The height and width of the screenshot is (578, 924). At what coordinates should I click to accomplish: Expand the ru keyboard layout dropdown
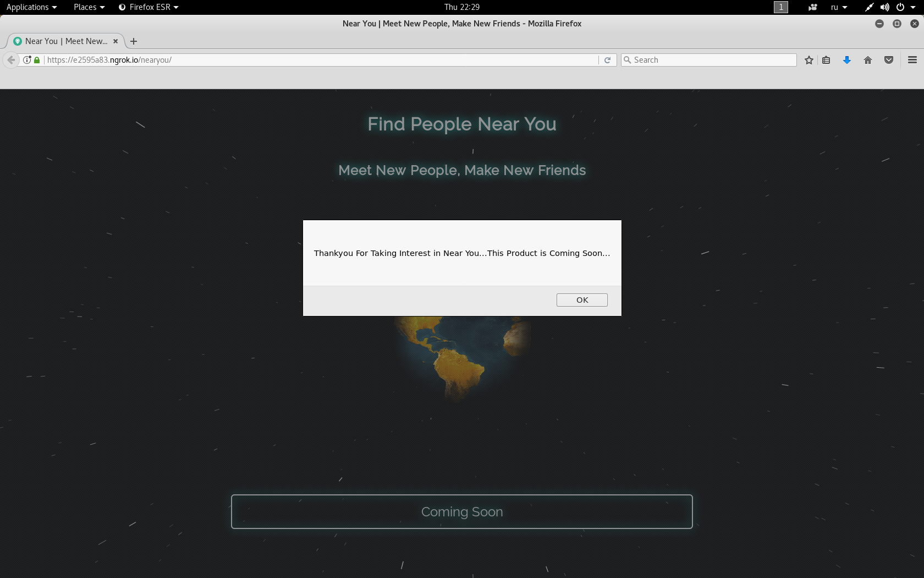click(x=839, y=7)
